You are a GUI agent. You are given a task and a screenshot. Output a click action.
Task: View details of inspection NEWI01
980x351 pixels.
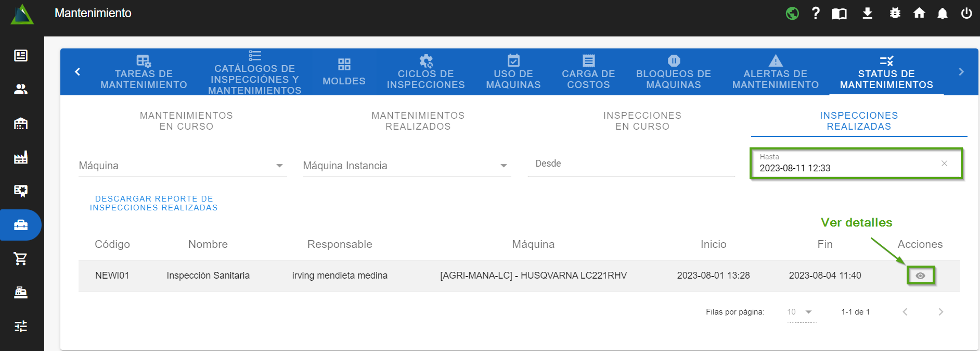pos(920,275)
